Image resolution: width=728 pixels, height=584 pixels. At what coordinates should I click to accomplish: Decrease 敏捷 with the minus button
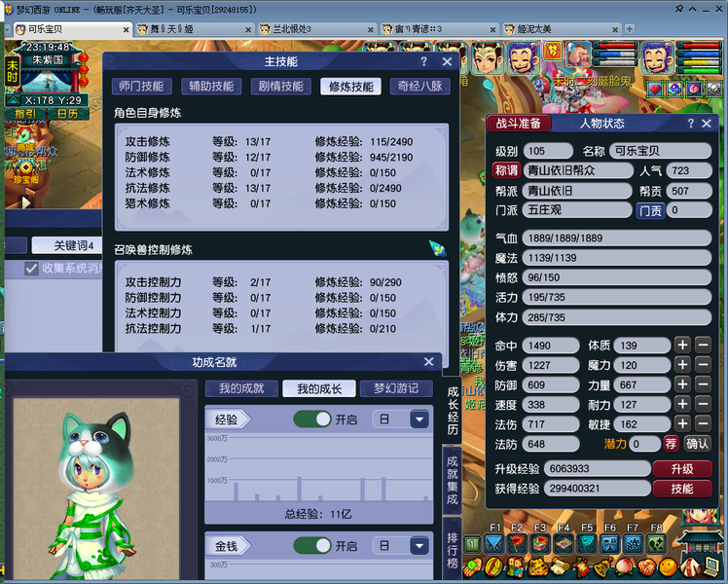coord(703,423)
